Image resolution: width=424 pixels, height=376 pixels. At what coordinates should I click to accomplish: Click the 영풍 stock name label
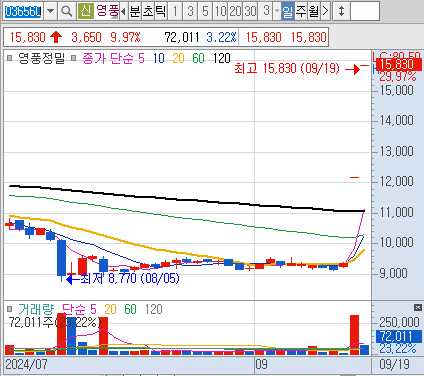(x=107, y=11)
